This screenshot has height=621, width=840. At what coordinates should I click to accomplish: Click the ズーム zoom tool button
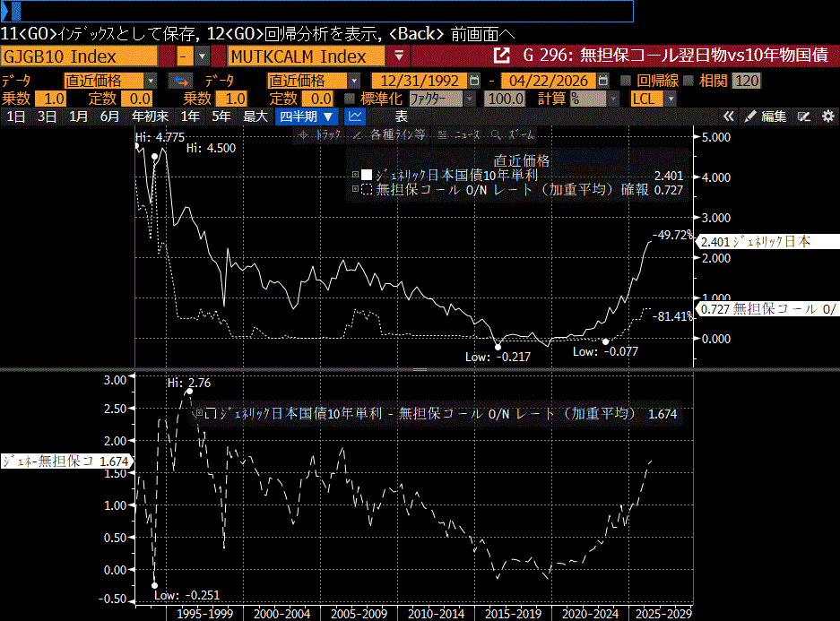pos(514,134)
